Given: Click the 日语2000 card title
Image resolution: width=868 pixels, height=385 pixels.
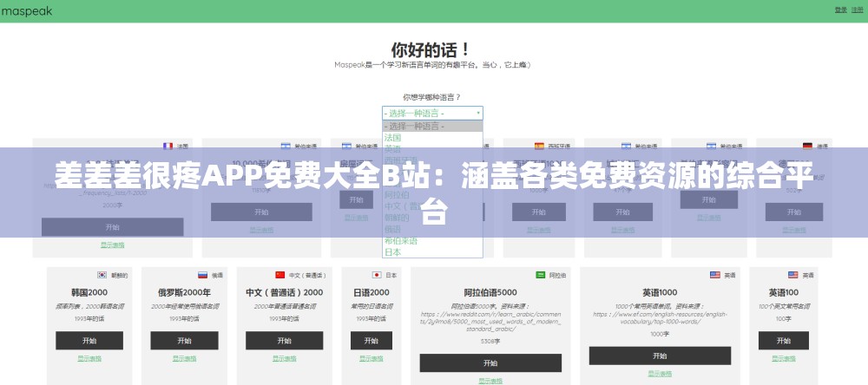Looking at the screenshot, I should tap(372, 292).
